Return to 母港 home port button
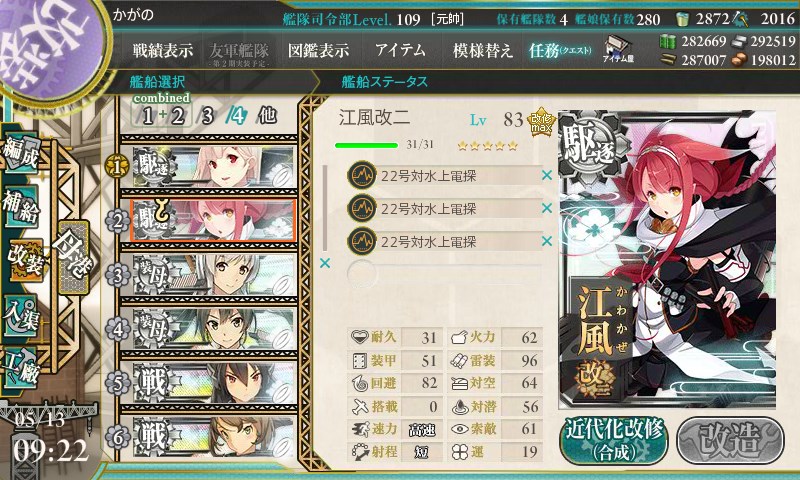800x480 pixels. pyautogui.click(x=73, y=257)
